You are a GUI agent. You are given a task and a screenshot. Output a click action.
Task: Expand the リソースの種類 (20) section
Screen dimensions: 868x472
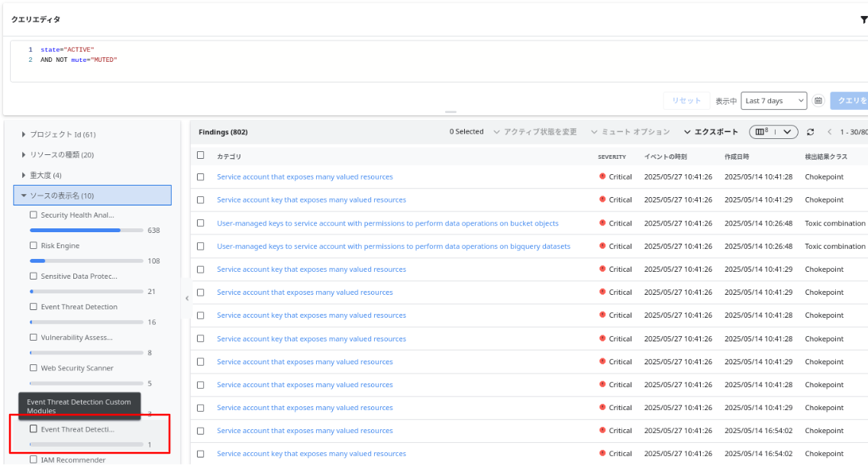(x=23, y=154)
